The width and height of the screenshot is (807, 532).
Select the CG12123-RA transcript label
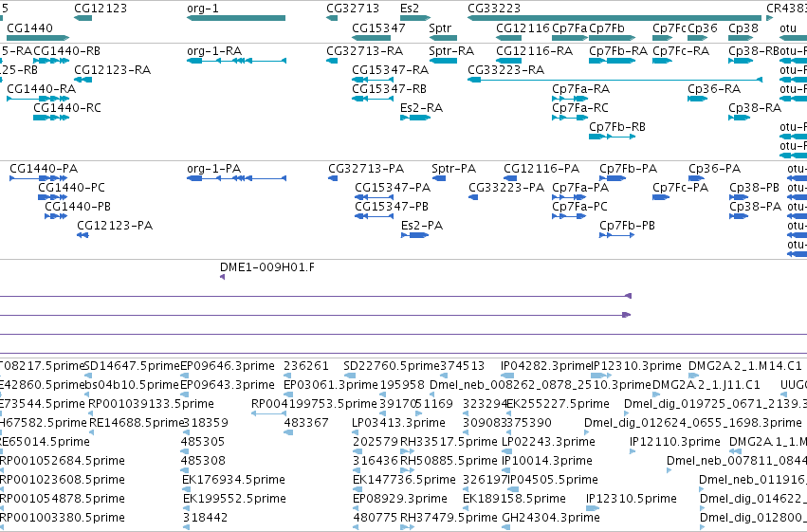coord(112,70)
